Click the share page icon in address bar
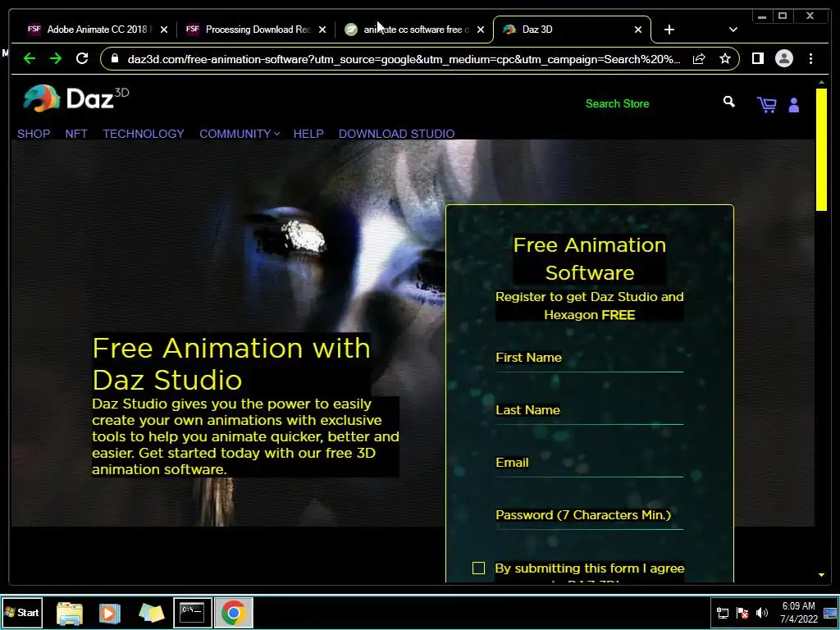Screen dimensions: 840x630 (699, 58)
